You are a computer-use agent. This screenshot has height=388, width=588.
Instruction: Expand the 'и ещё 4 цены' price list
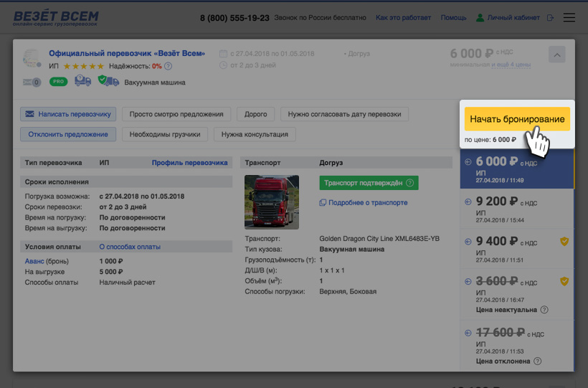coord(511,65)
